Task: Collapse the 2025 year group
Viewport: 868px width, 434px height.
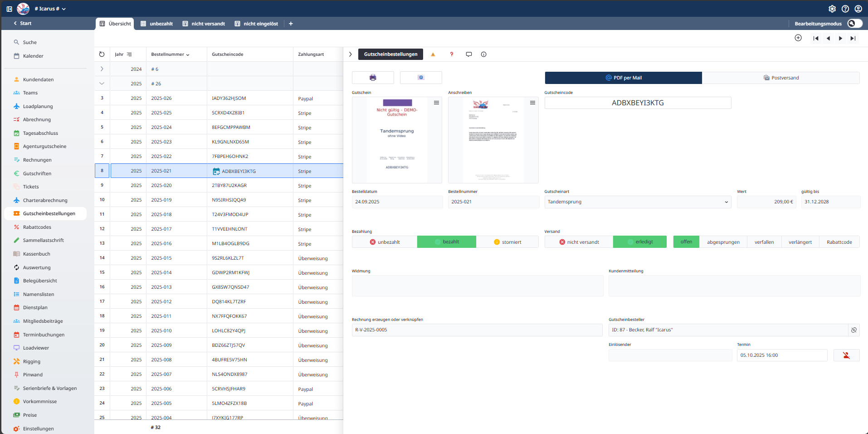Action: coord(102,84)
